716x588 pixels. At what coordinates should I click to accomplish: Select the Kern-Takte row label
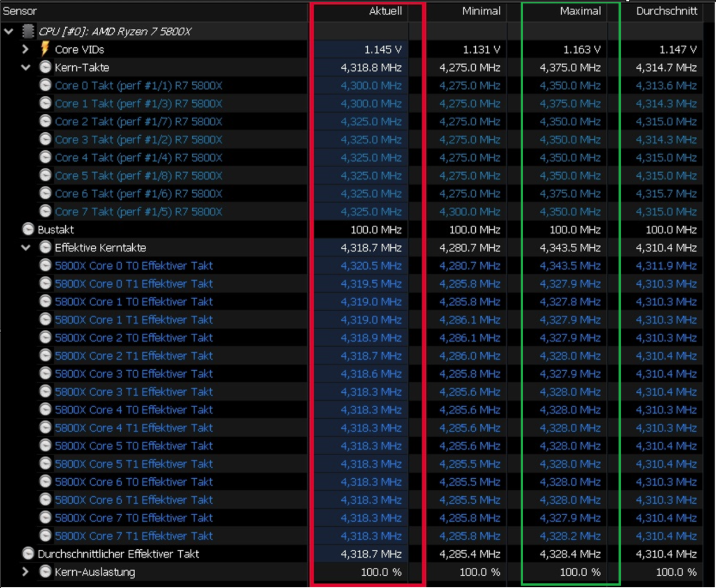(x=82, y=68)
